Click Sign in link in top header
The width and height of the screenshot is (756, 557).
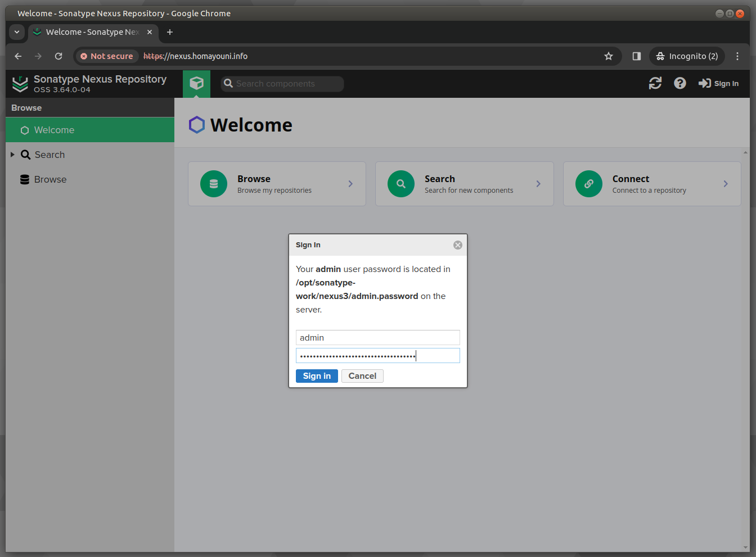tap(719, 83)
